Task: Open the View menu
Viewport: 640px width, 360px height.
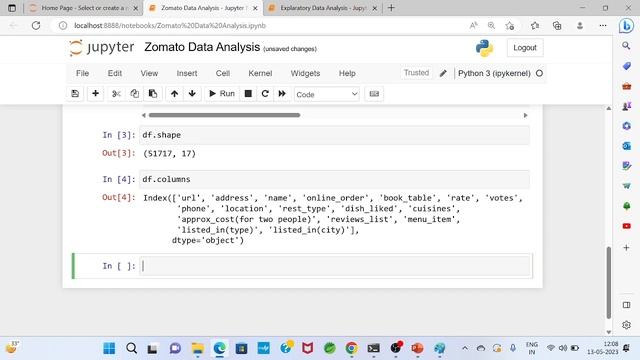Action: (149, 73)
